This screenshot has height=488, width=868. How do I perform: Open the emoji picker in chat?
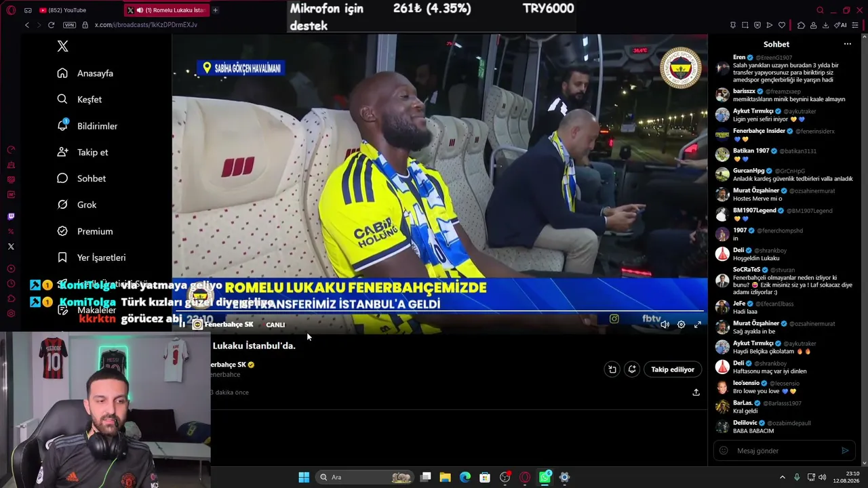point(724,451)
